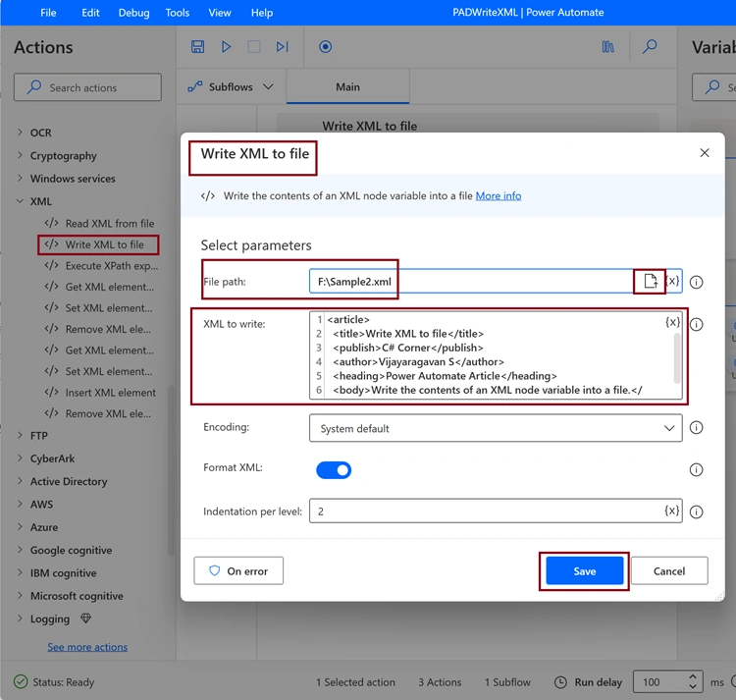Expand the OCR action group
The width and height of the screenshot is (736, 700).
(20, 133)
